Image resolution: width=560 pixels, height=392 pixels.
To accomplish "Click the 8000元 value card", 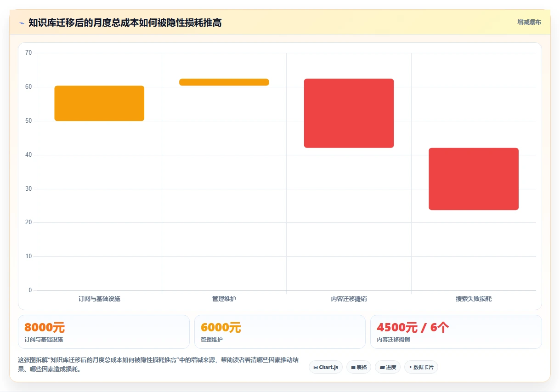I will coord(104,332).
